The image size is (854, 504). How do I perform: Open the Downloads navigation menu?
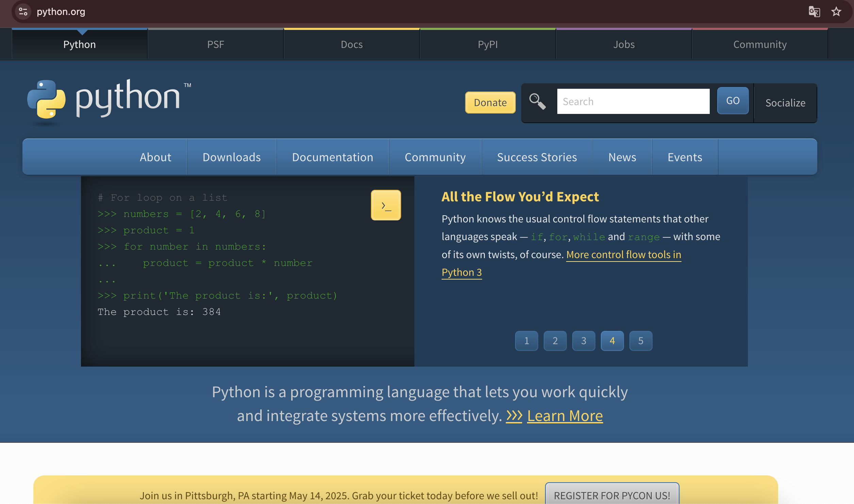[x=231, y=157]
